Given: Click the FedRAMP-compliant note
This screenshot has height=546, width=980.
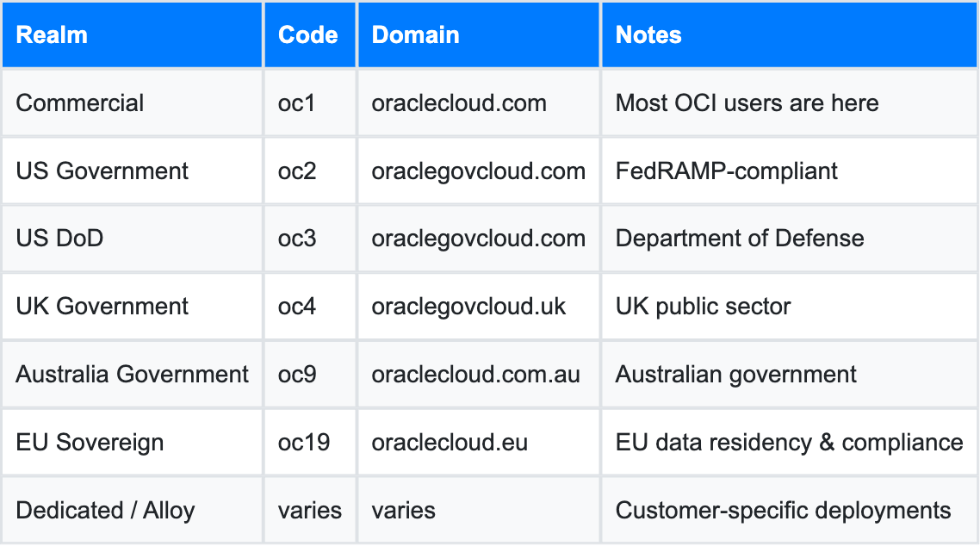Looking at the screenshot, I should click(726, 171).
